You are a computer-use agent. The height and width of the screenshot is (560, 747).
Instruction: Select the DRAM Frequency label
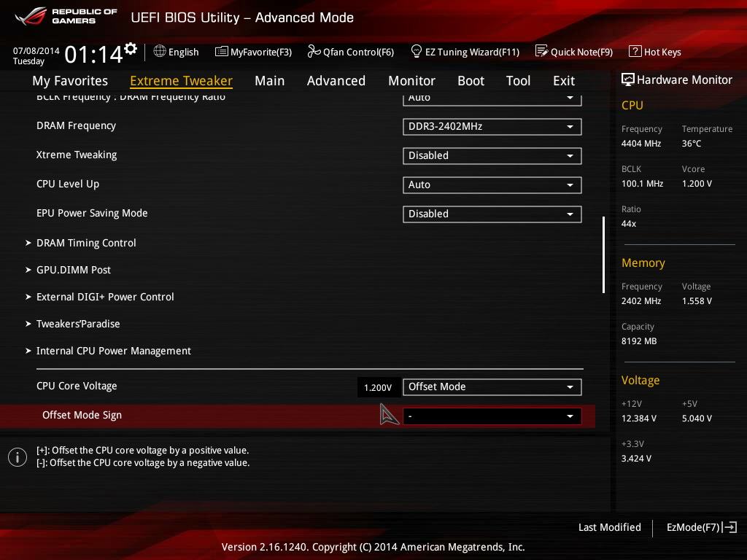(x=76, y=125)
